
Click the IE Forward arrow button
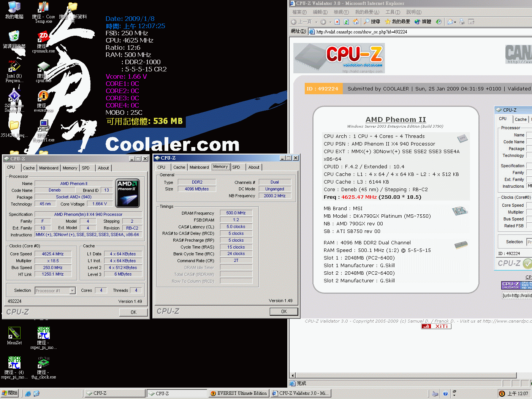[x=323, y=22]
